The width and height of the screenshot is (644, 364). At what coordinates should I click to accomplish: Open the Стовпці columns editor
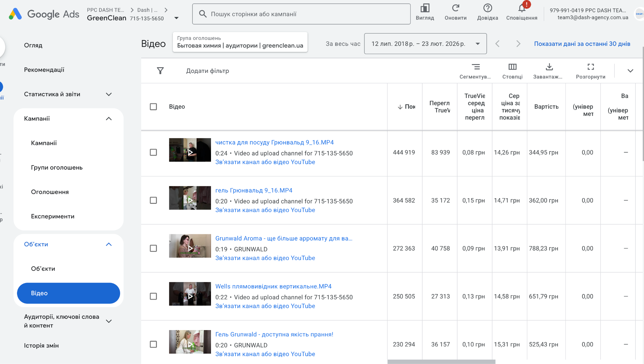coord(512,67)
